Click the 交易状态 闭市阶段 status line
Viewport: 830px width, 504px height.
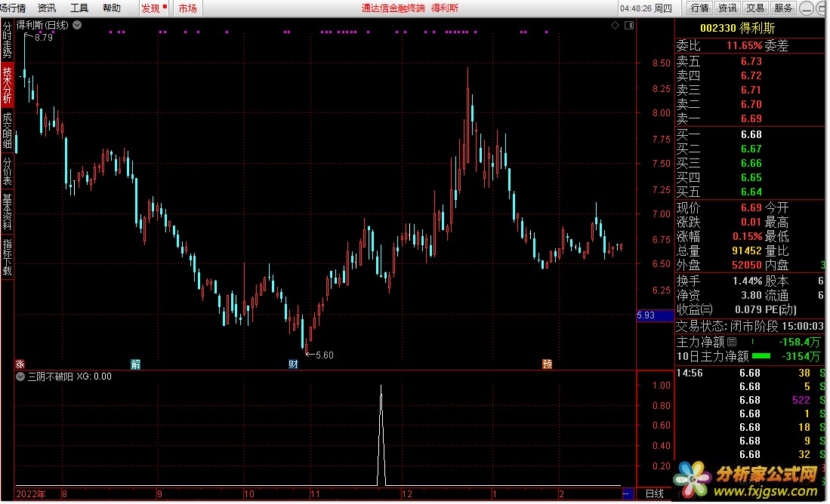pyautogui.click(x=749, y=326)
